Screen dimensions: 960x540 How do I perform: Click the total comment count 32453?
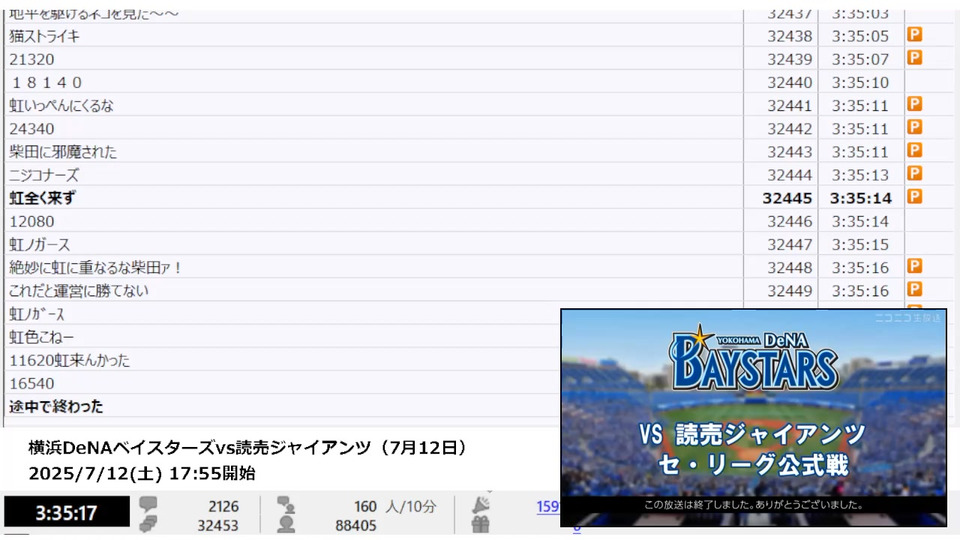(x=218, y=525)
